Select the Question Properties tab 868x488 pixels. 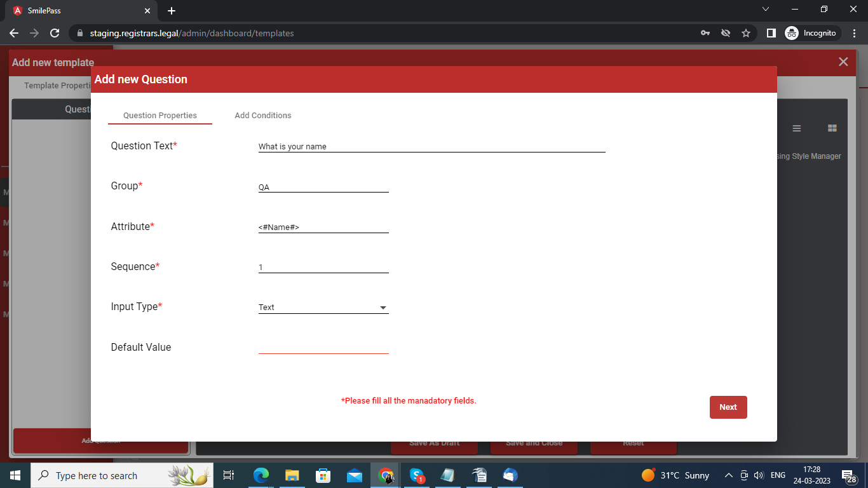(x=159, y=115)
